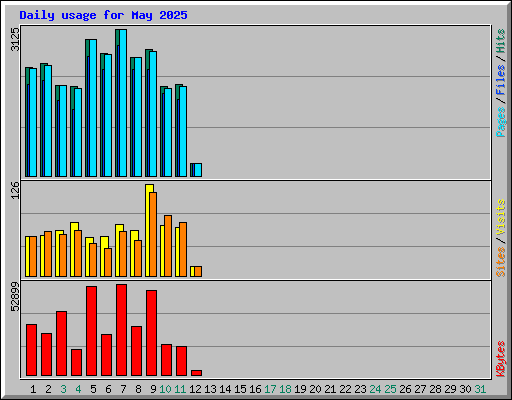Click the red KBytes bar for day 7
The height and width of the screenshot is (400, 512).
(x=121, y=330)
